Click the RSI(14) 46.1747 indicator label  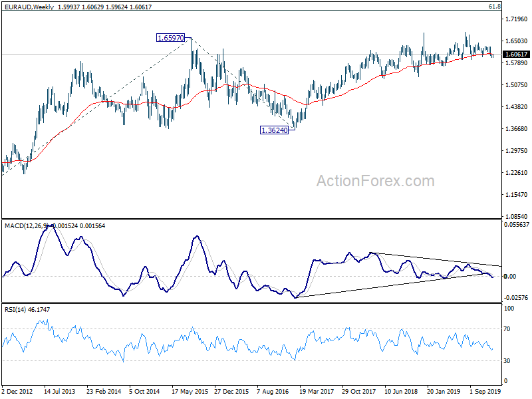click(x=27, y=309)
